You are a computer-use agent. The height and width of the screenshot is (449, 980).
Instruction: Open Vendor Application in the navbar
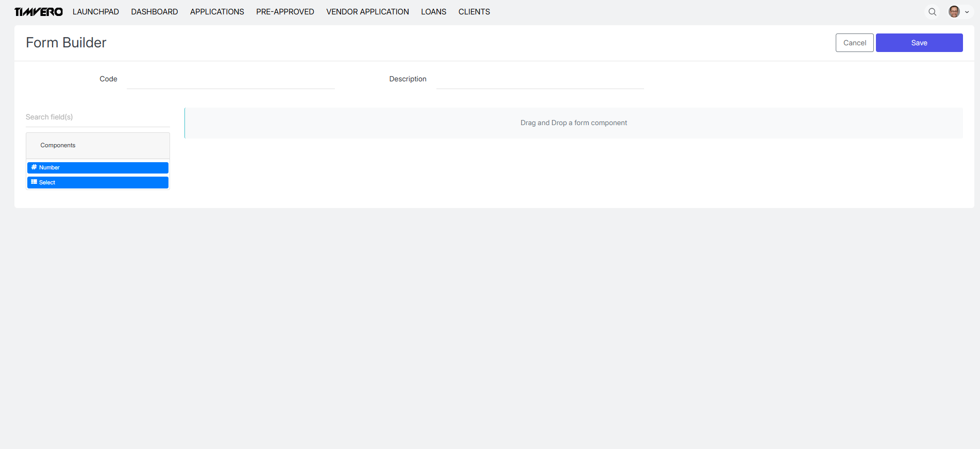pyautogui.click(x=367, y=12)
